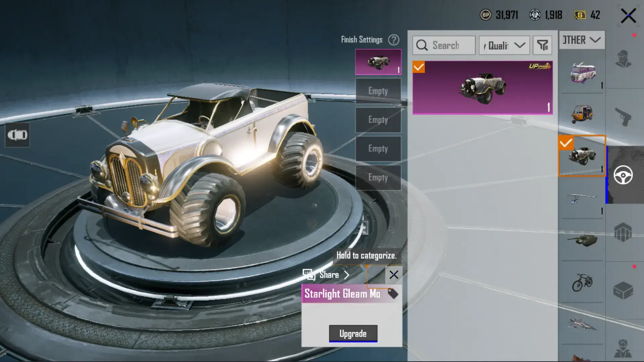Select the bicycle vehicle tab
Viewport: 644px width, 362px height.
pos(583,282)
